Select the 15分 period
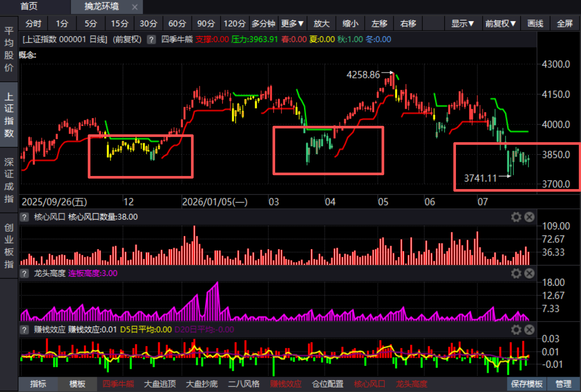The image size is (581, 392). [120, 24]
